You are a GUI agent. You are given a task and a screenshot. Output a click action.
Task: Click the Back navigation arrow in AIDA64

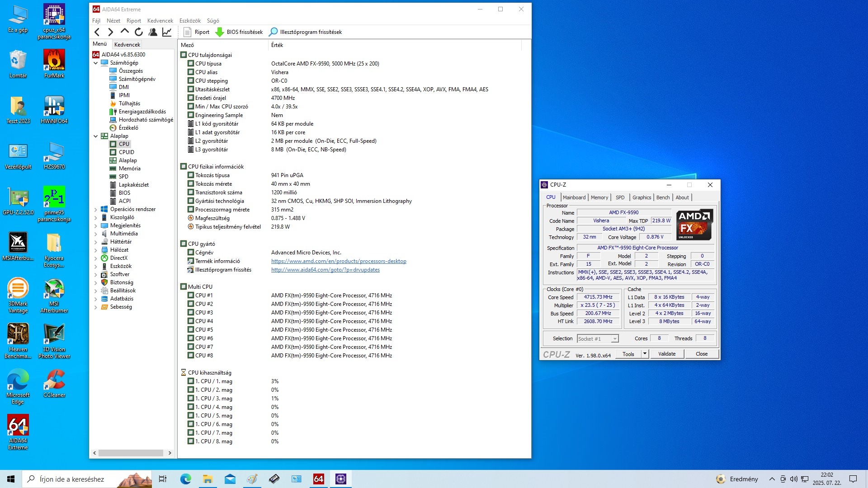(97, 32)
